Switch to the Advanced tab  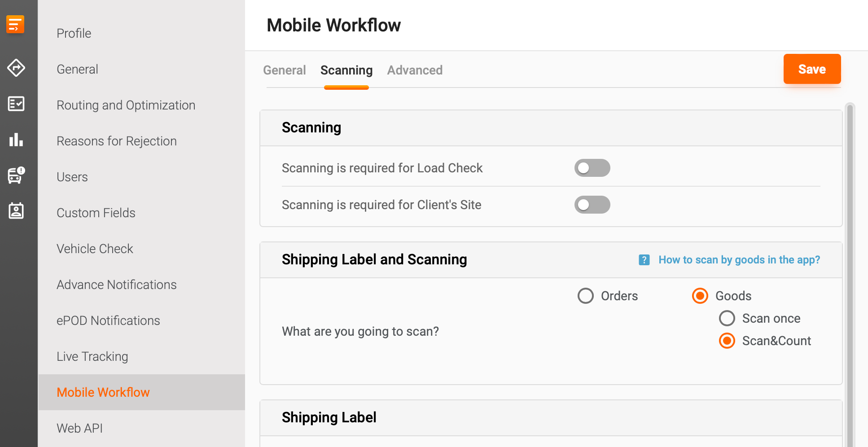[x=415, y=70]
